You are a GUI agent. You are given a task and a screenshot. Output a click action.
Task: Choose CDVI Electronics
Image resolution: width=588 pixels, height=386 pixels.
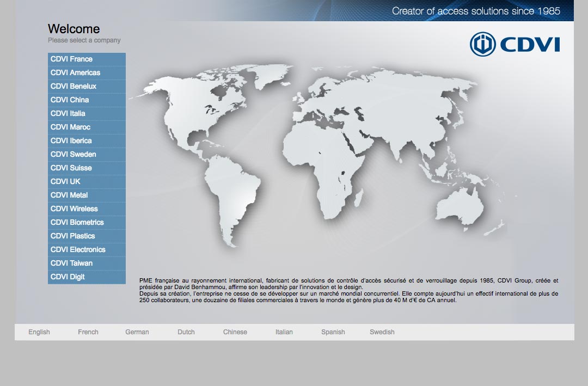[87, 250]
